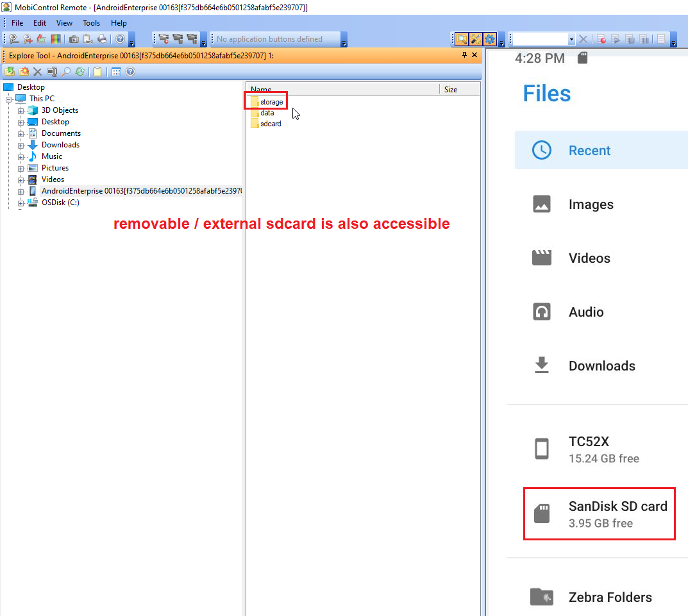Image resolution: width=688 pixels, height=616 pixels.
Task: Open Explore Tool help question icon
Action: click(130, 72)
